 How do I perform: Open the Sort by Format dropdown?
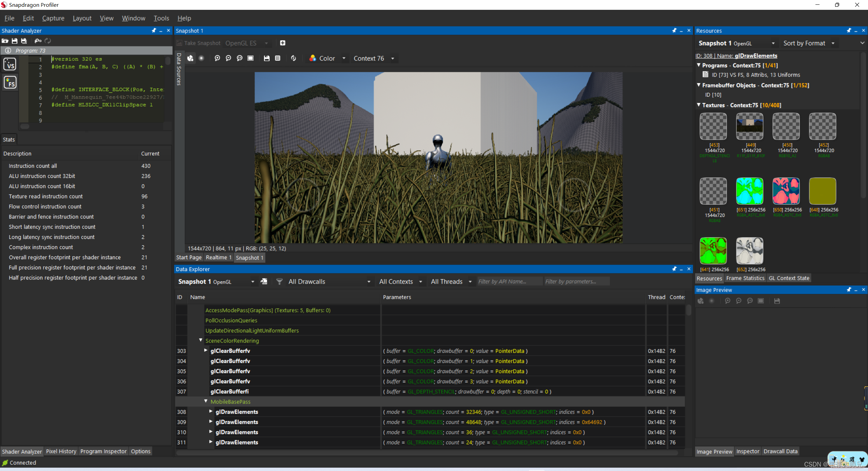click(809, 43)
